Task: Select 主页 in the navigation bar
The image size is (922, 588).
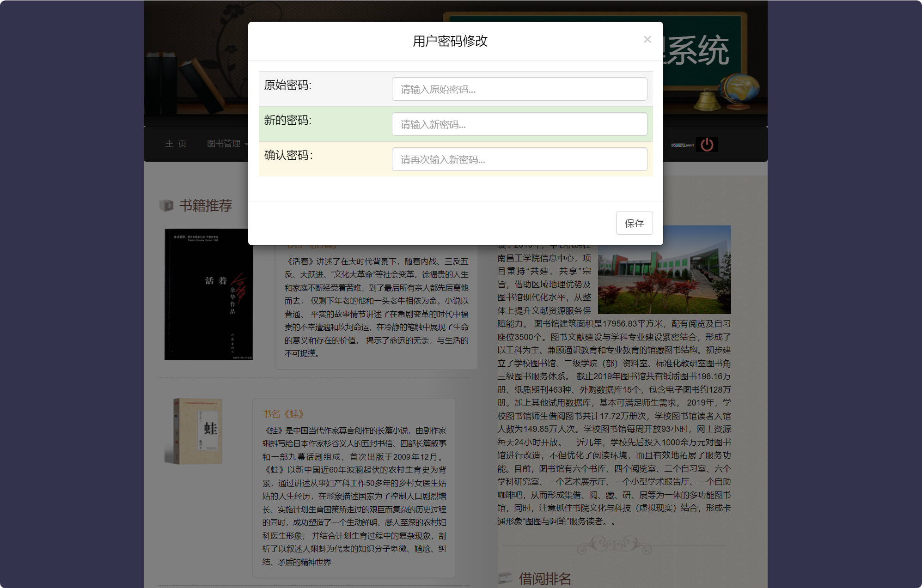Action: [x=176, y=144]
